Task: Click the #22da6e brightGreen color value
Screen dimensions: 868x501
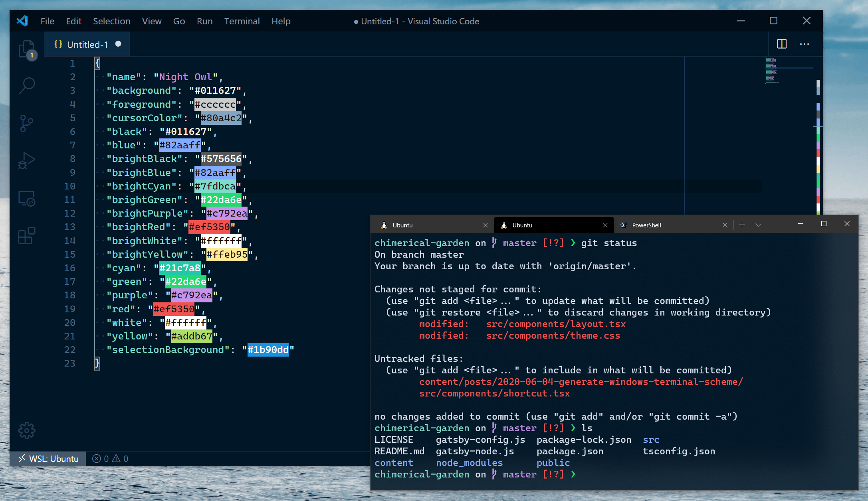Action: coord(221,200)
